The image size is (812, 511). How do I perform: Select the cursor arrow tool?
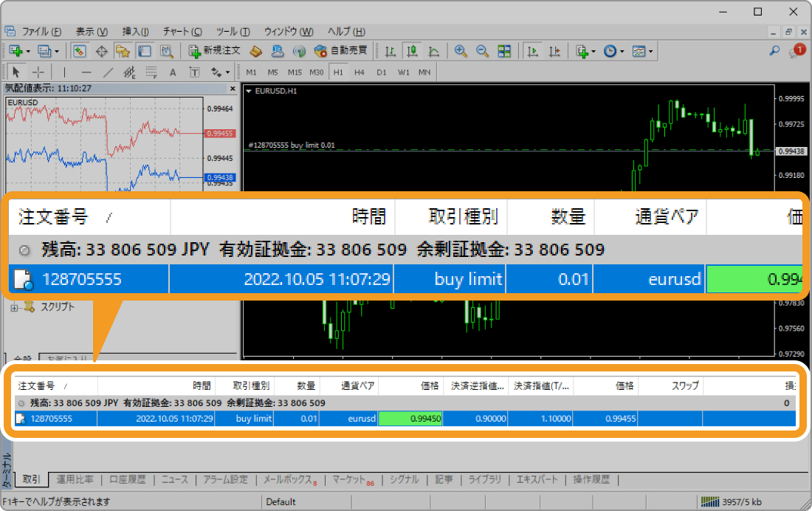pyautogui.click(x=16, y=72)
